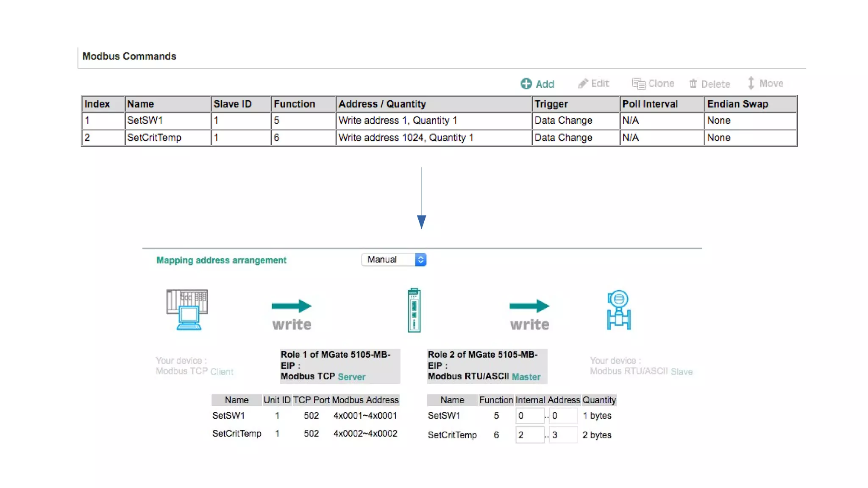Viewport: 868px width, 488px height.
Task: Click SetCritTemp internal address end field
Action: (563, 435)
